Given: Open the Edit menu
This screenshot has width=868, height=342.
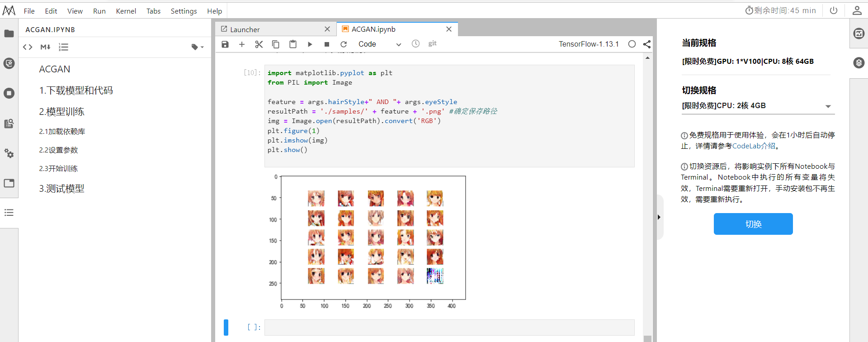Looking at the screenshot, I should (x=51, y=11).
